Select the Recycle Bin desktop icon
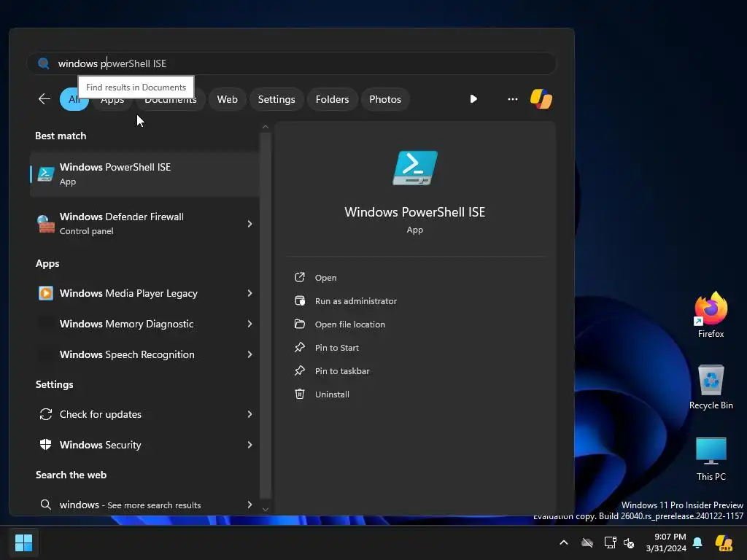The image size is (747, 560). point(711,386)
